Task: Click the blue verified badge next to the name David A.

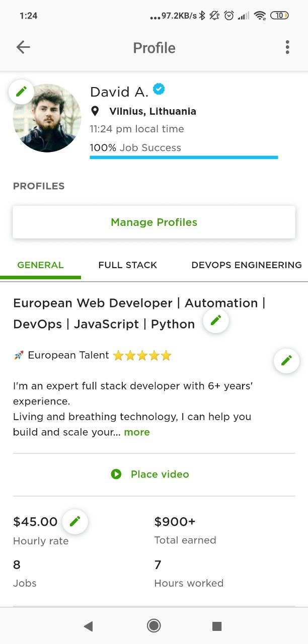Action: pos(159,90)
